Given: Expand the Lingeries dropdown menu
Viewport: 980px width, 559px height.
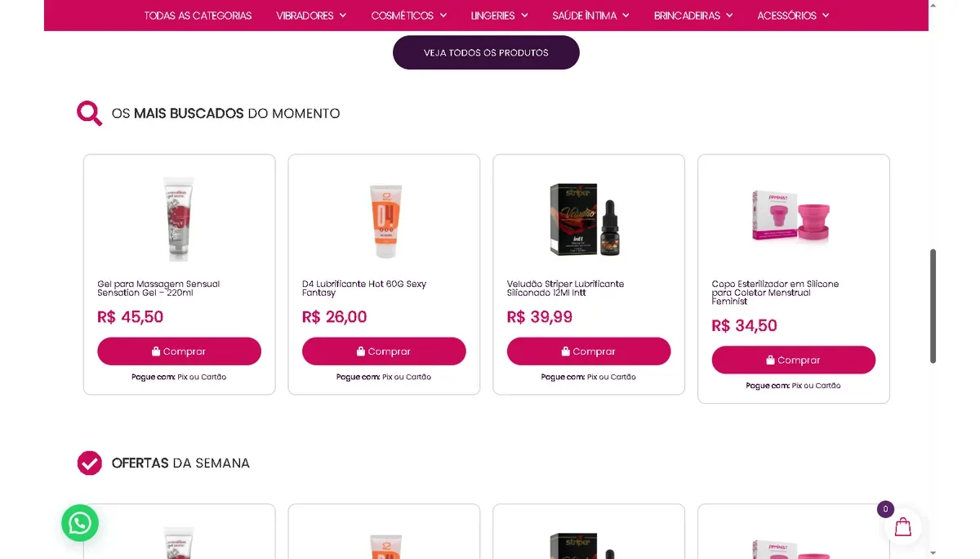Looking at the screenshot, I should click(x=499, y=16).
